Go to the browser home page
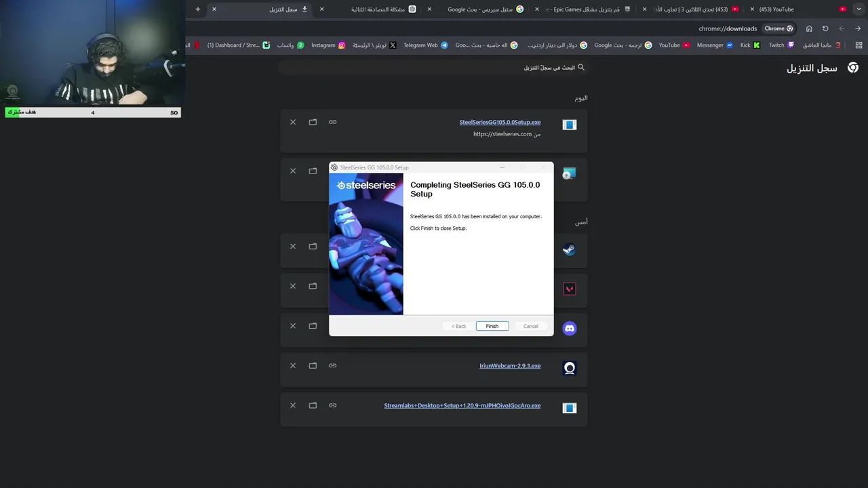 pos(809,28)
